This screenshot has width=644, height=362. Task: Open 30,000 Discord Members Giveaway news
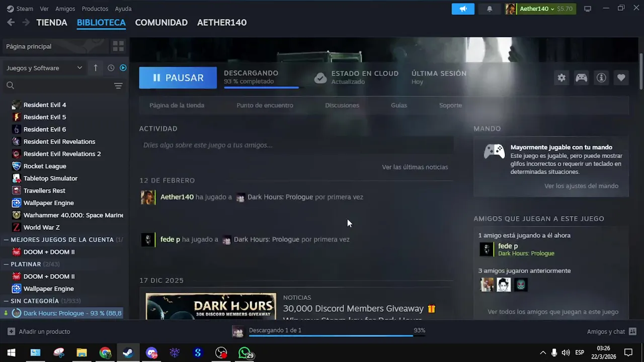click(359, 308)
